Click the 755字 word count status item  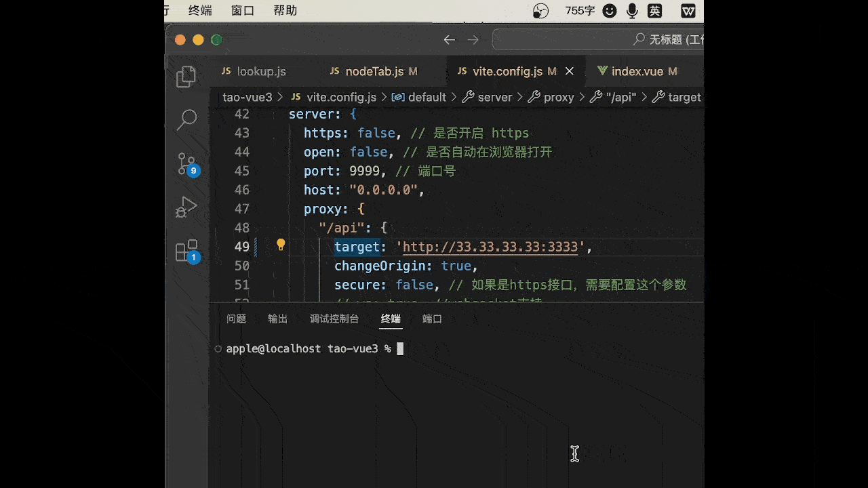[x=580, y=10]
